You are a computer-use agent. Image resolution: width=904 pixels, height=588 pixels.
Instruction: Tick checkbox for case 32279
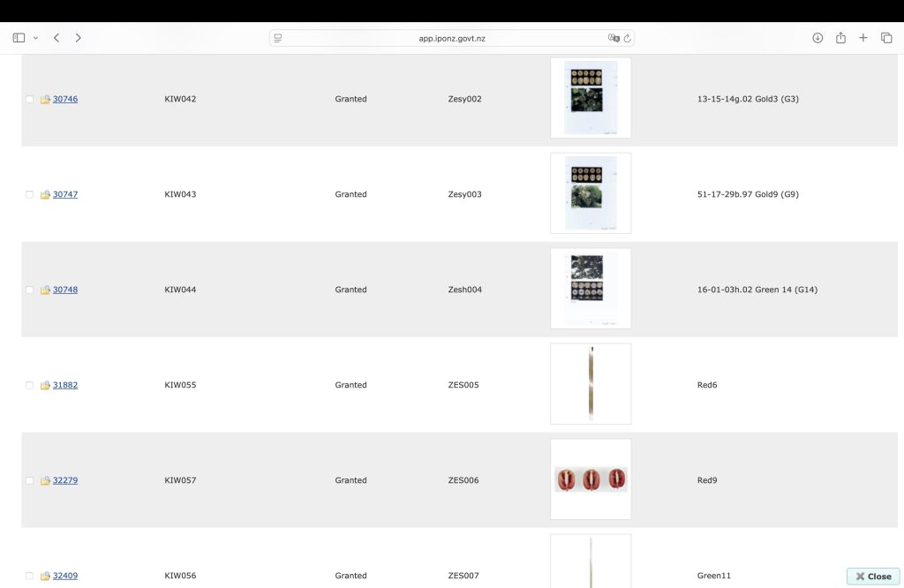point(29,480)
